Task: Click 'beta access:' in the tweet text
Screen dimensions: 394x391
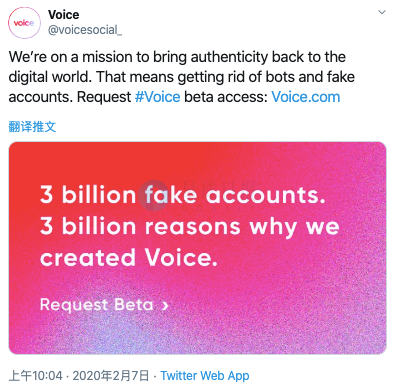Action: pos(226,97)
